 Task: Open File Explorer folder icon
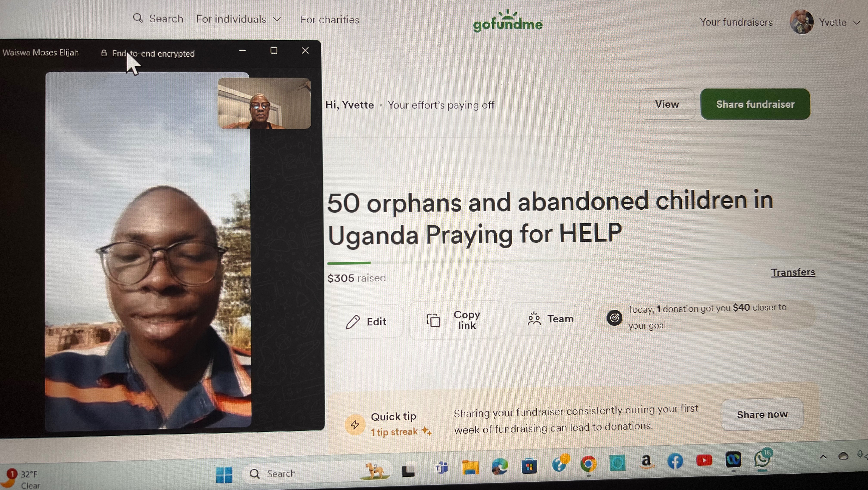pyautogui.click(x=470, y=467)
